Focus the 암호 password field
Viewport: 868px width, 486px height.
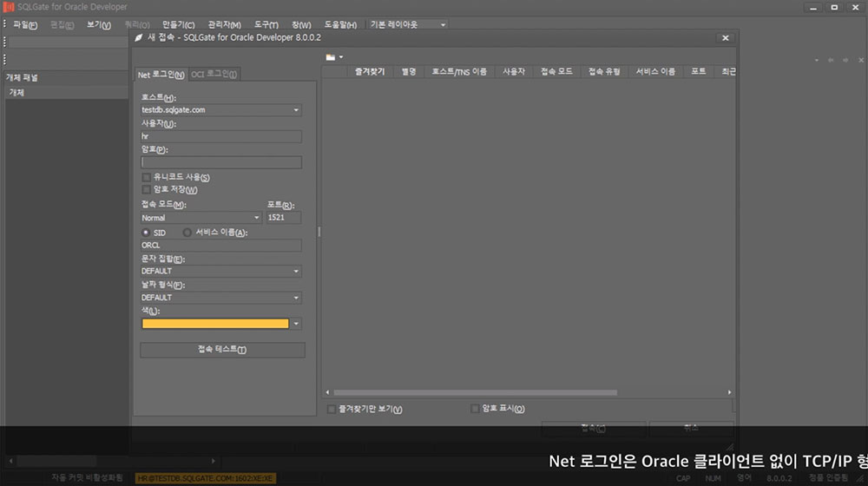pyautogui.click(x=220, y=162)
